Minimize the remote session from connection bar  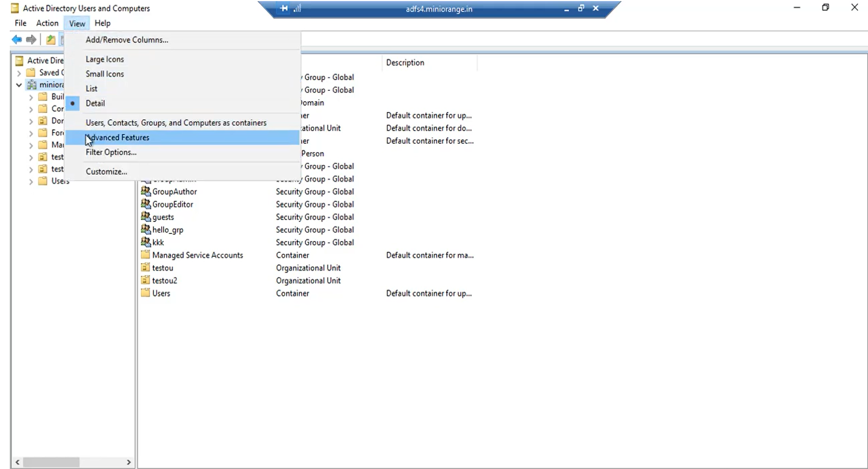[x=567, y=9]
